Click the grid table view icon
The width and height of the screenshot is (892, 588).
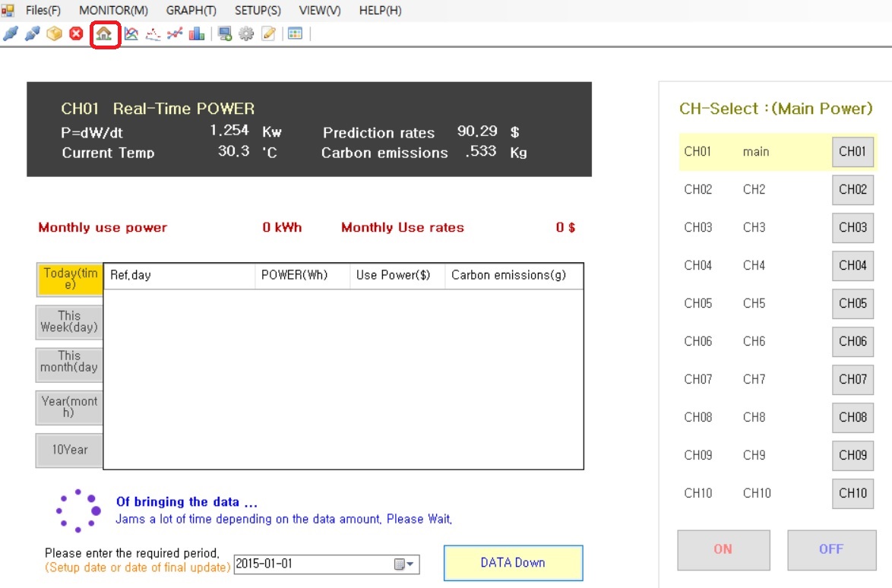tap(296, 33)
